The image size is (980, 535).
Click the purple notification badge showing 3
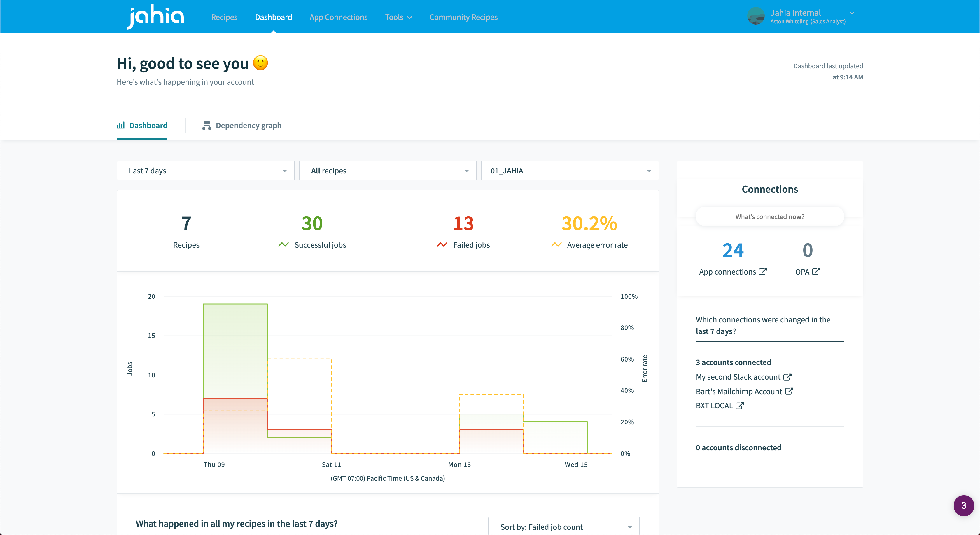[963, 505]
